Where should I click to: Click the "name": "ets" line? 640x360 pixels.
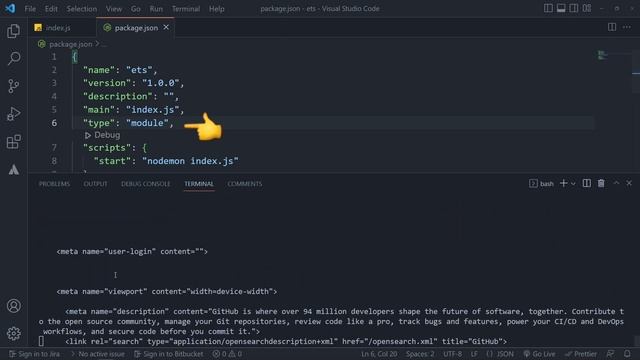120,70
